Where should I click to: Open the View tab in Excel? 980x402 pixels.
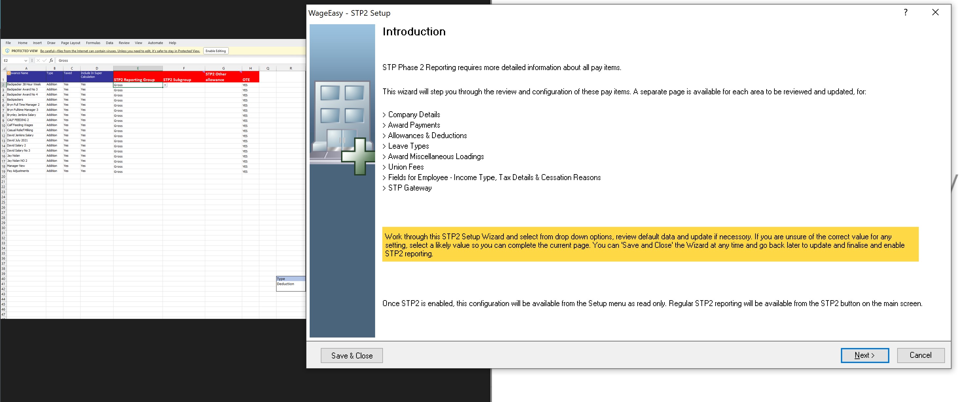(x=138, y=43)
